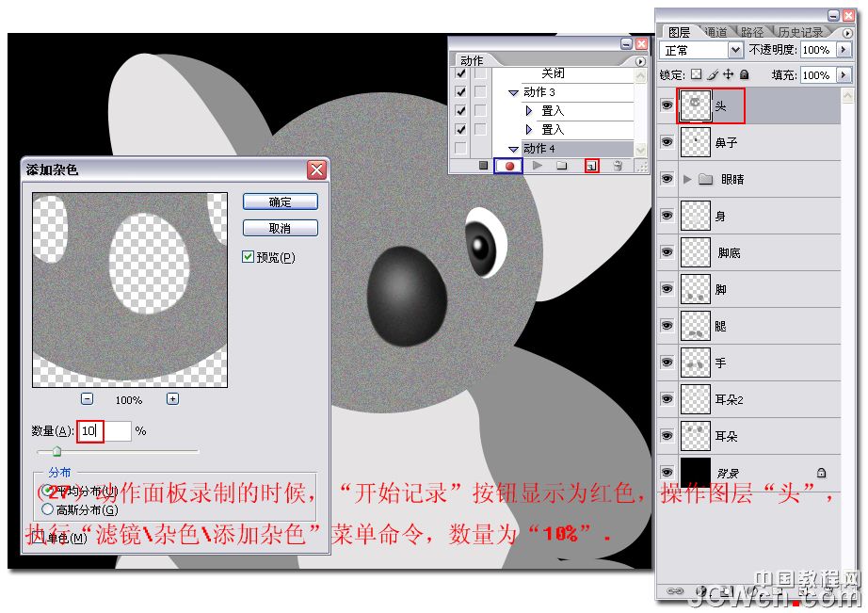Hide the 耳朵2 layer
Viewport: 868px width, 613px height.
667,398
